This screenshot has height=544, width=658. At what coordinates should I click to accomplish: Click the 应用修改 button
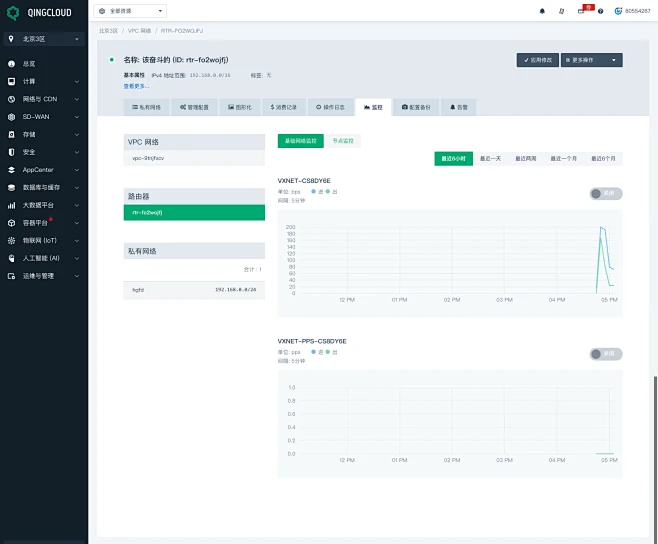pyautogui.click(x=538, y=60)
